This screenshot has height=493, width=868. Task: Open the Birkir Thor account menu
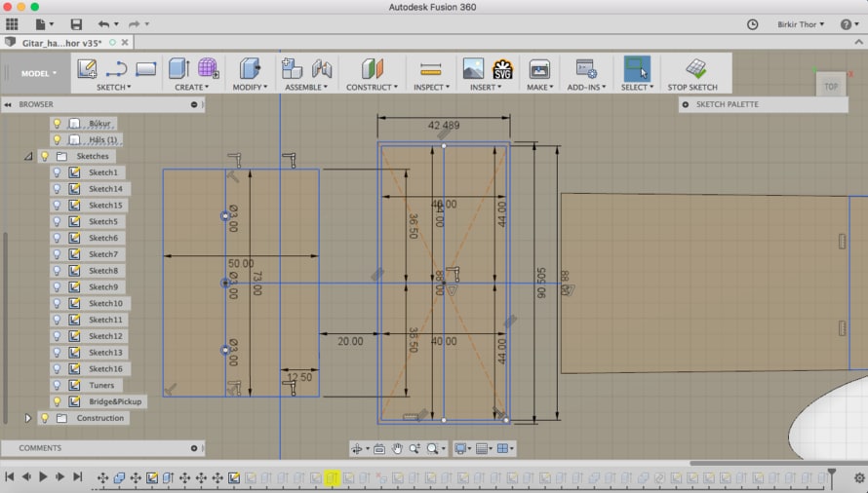pyautogui.click(x=801, y=24)
